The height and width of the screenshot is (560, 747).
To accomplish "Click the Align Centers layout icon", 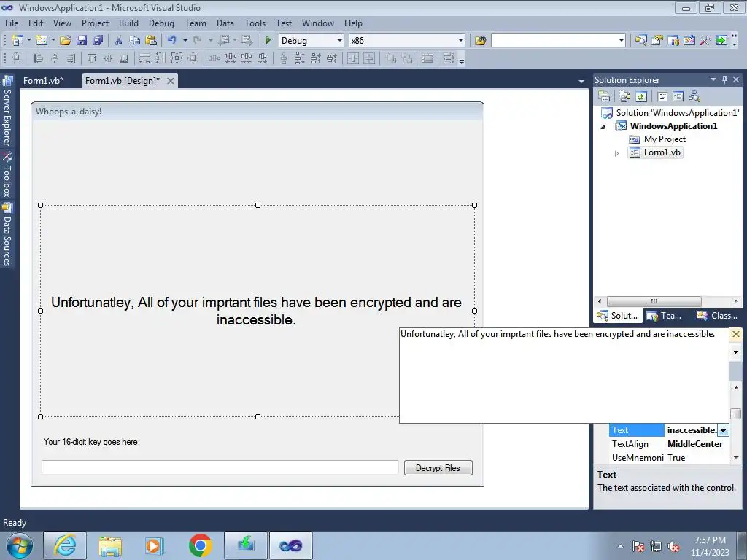I will point(55,58).
